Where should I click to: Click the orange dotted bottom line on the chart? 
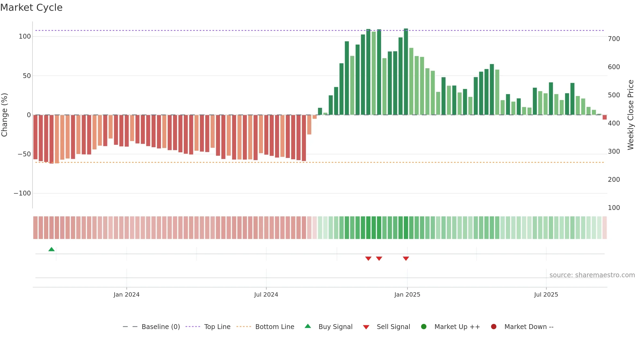(x=320, y=162)
